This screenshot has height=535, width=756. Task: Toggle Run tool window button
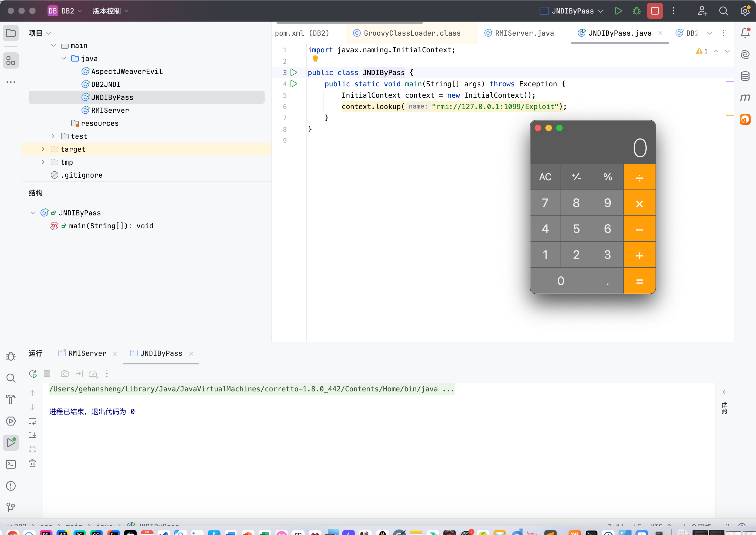tap(11, 442)
